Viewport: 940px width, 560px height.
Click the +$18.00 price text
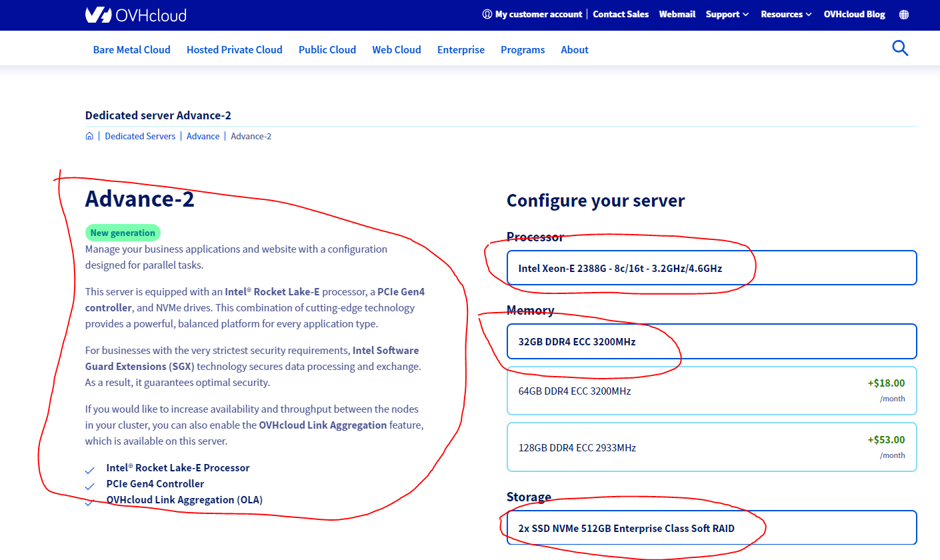[886, 383]
